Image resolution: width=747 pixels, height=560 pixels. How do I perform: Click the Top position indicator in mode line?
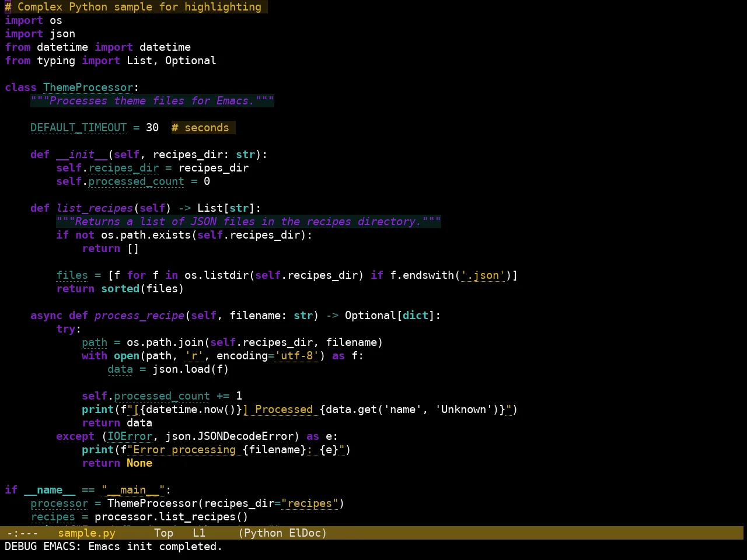(x=163, y=533)
